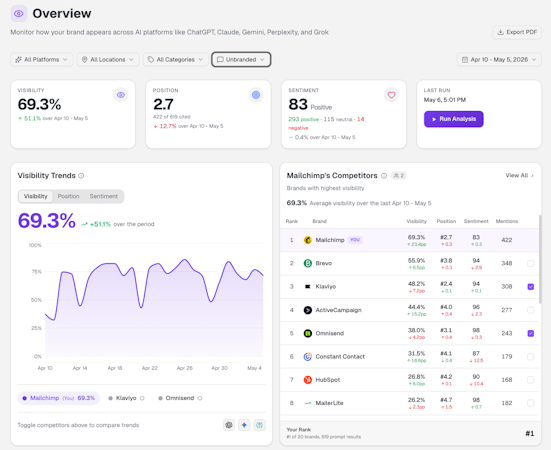Click the Position card globe icon
The image size is (551, 450).
[256, 95]
